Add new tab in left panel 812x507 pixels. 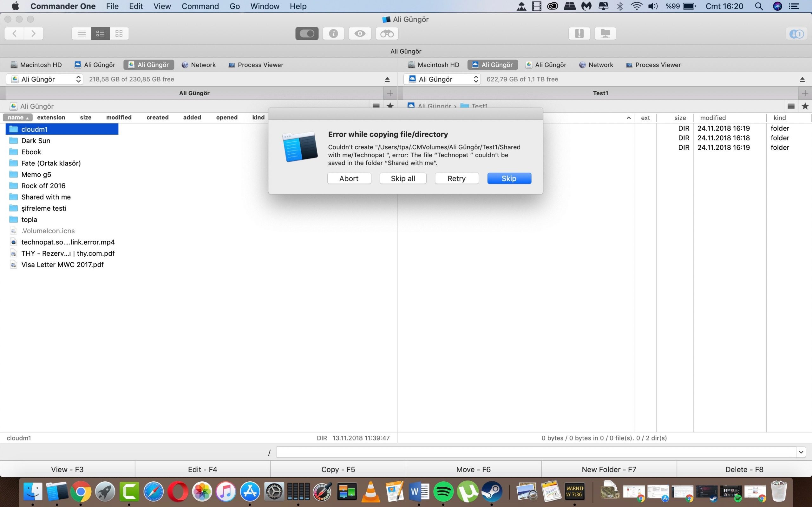[390, 93]
